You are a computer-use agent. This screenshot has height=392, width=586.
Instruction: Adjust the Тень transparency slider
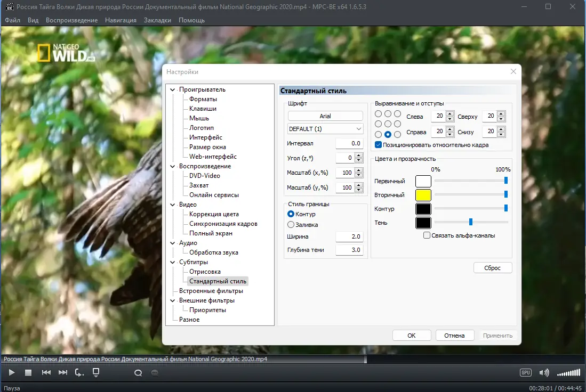tap(470, 222)
